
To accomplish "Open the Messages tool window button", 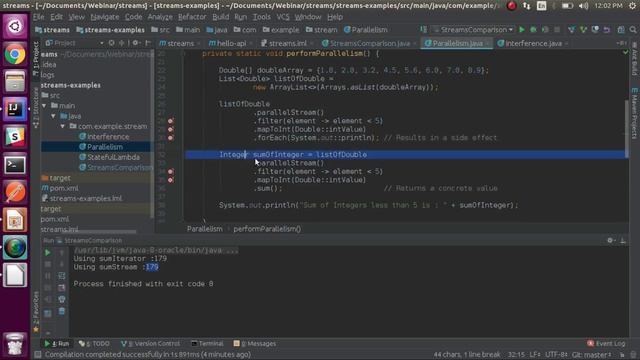I will coord(255,344).
